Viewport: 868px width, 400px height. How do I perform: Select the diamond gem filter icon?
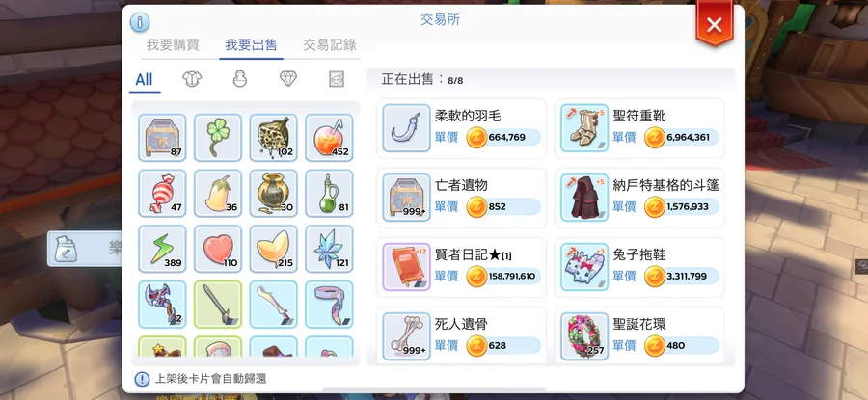[287, 79]
